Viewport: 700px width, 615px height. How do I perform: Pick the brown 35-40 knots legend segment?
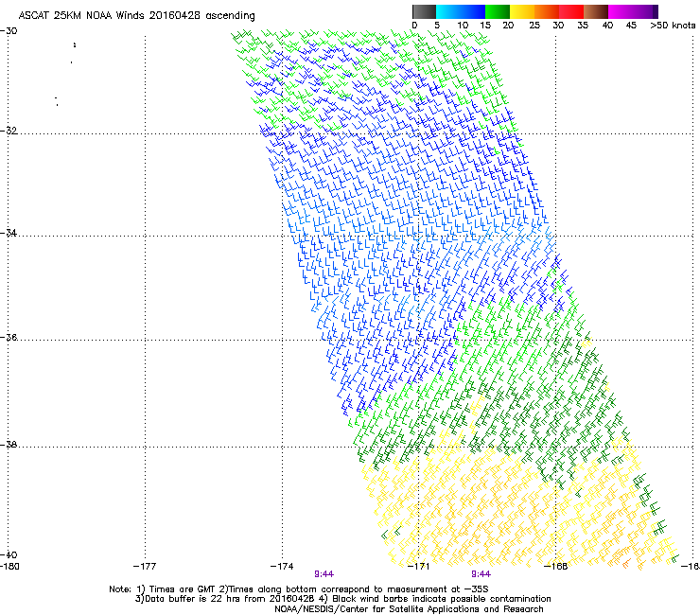[596, 11]
